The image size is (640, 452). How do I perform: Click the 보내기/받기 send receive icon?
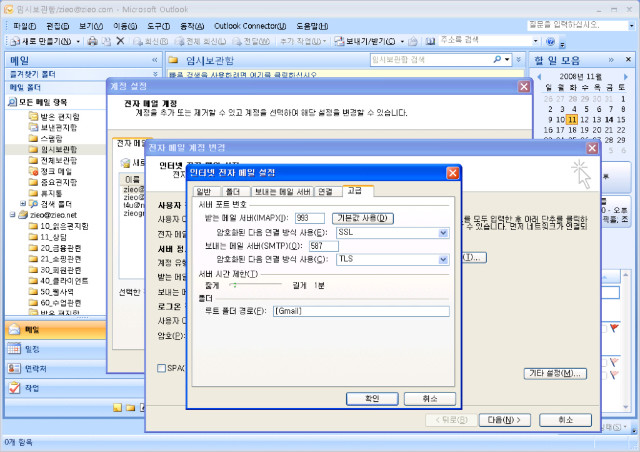tap(339, 41)
